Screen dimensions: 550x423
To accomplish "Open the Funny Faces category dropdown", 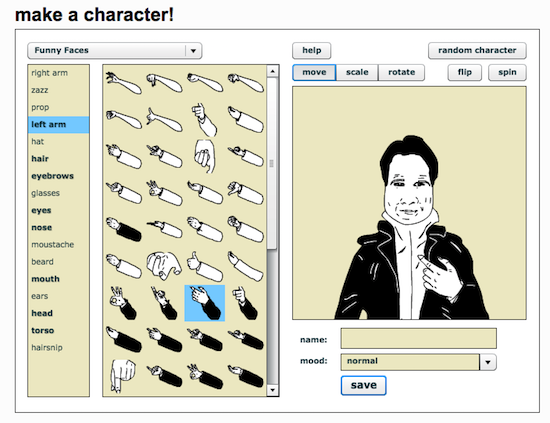I will coord(115,51).
